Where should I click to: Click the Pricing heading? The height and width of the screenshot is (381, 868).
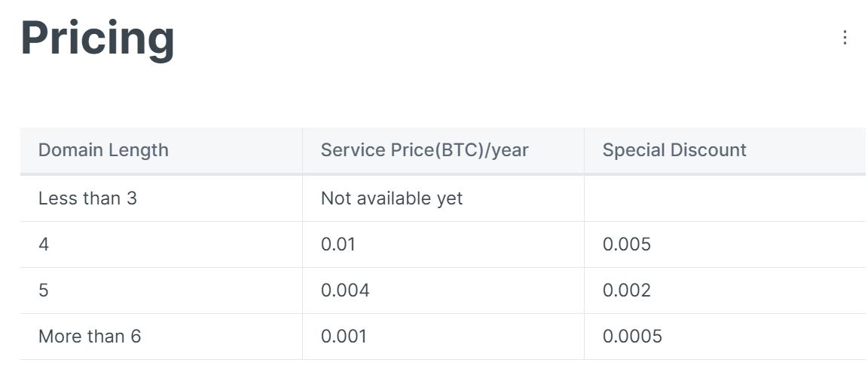97,38
